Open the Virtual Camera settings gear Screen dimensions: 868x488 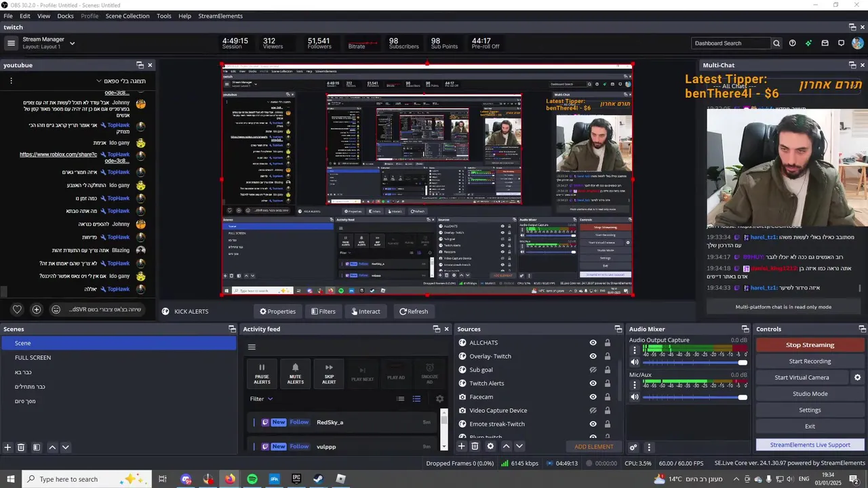click(x=857, y=378)
